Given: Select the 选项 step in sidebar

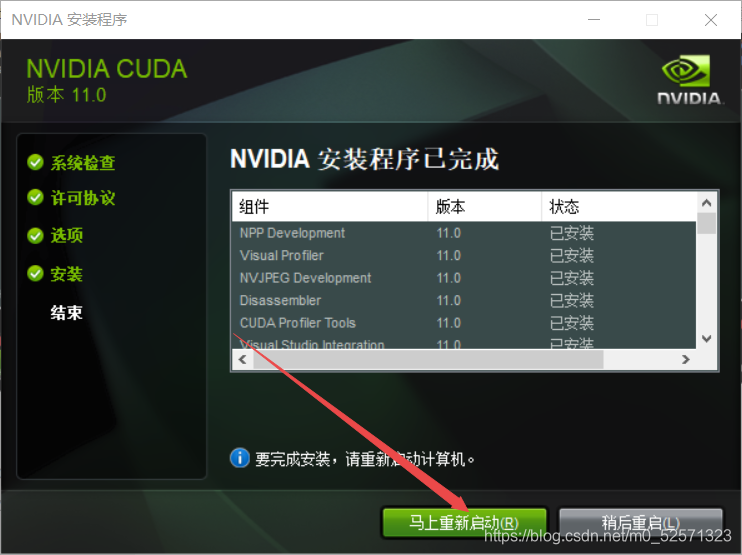Looking at the screenshot, I should 67,235.
